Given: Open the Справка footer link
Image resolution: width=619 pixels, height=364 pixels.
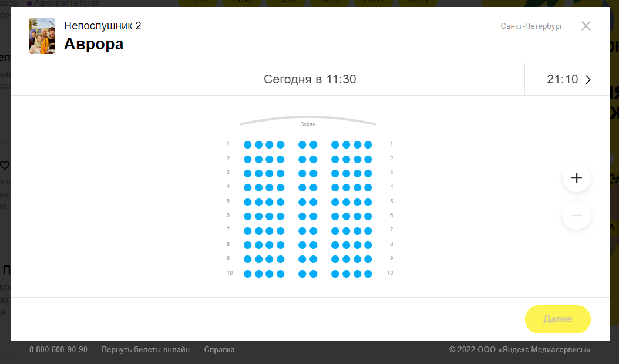Looking at the screenshot, I should pyautogui.click(x=219, y=350).
